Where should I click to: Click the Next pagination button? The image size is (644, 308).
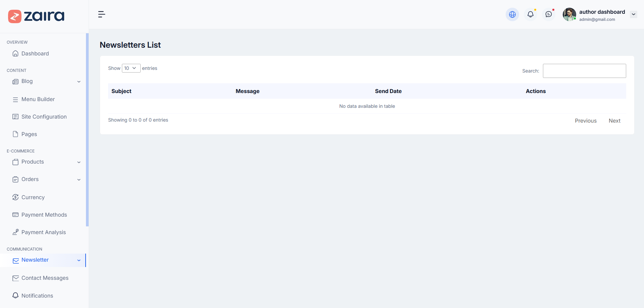(x=614, y=121)
